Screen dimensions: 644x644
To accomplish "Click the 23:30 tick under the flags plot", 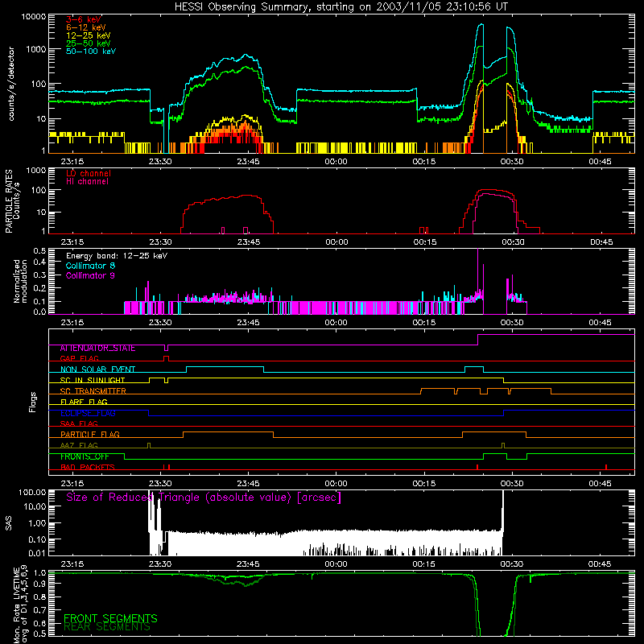I will [x=160, y=484].
